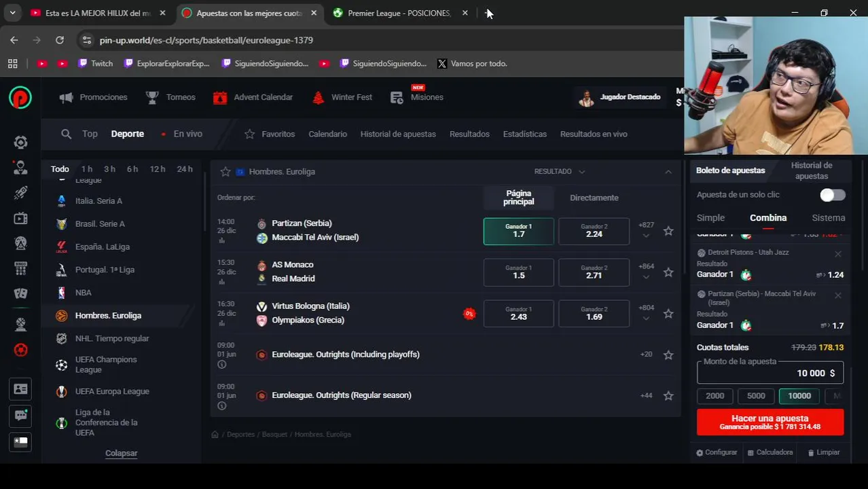Select UEFA Champions League in sports list
This screenshot has width=868, height=489.
coord(106,365)
